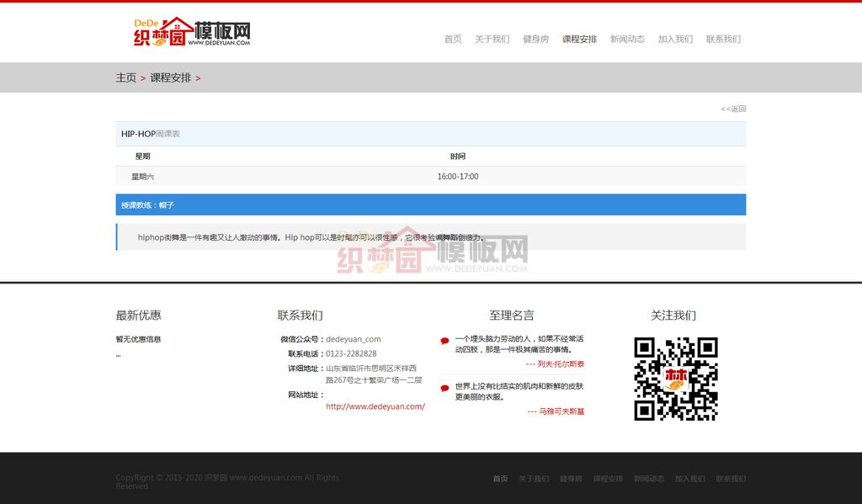This screenshot has width=862, height=504.
Task: Open 首页 in top navigation
Action: [453, 40]
